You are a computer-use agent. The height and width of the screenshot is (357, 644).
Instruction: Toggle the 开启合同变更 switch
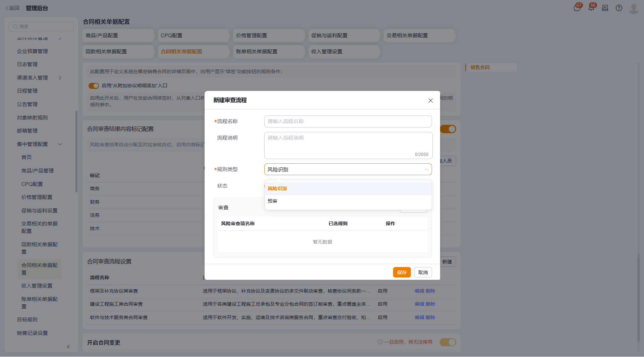(x=448, y=342)
